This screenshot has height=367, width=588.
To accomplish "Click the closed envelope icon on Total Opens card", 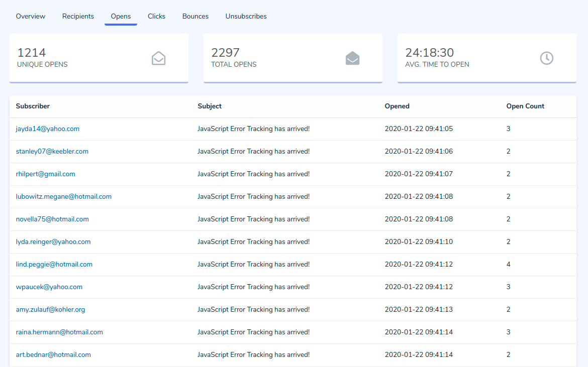I will click(x=352, y=58).
